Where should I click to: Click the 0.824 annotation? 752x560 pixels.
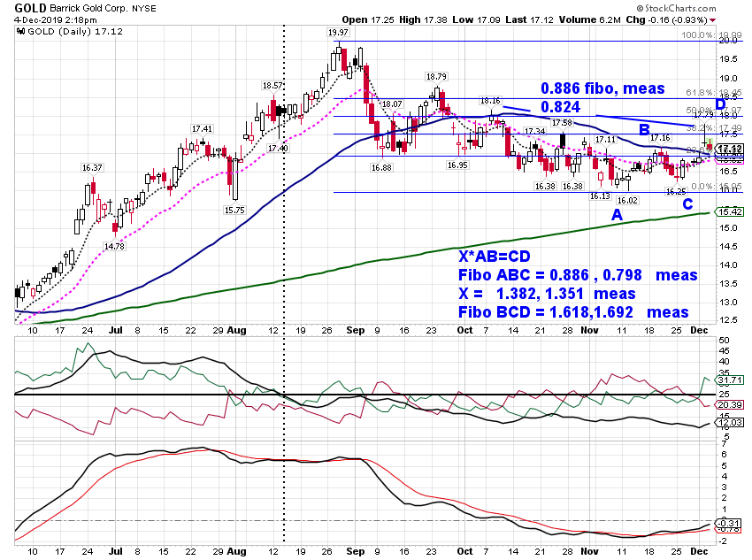pyautogui.click(x=560, y=106)
